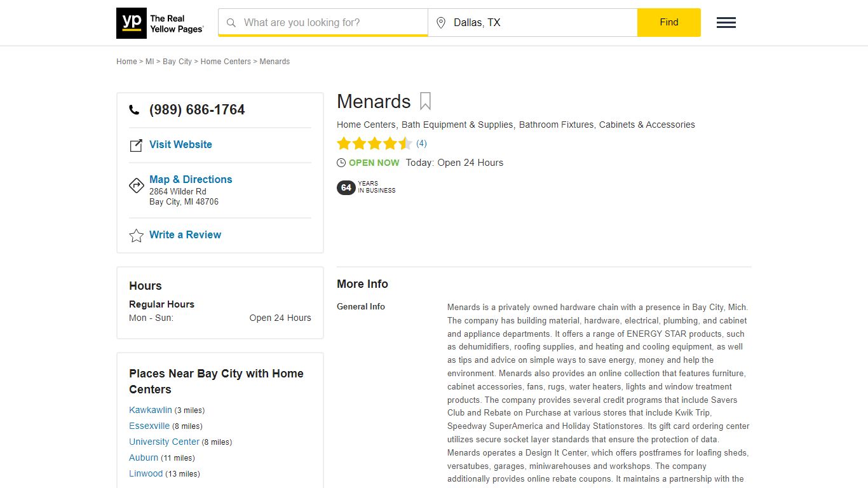Call (989) 686-1764

click(197, 110)
